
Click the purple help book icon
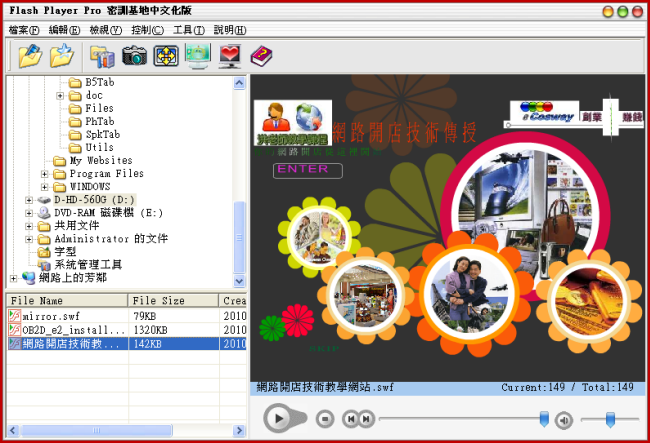pos(262,56)
